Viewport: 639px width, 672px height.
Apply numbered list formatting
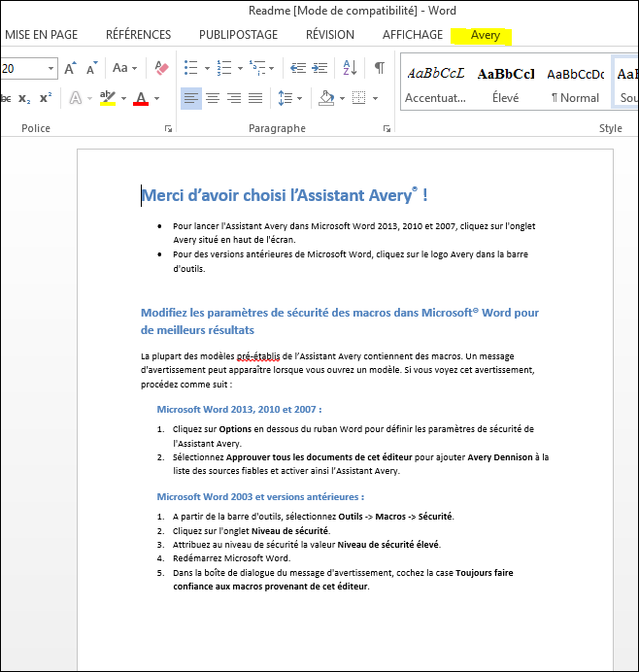click(x=224, y=68)
